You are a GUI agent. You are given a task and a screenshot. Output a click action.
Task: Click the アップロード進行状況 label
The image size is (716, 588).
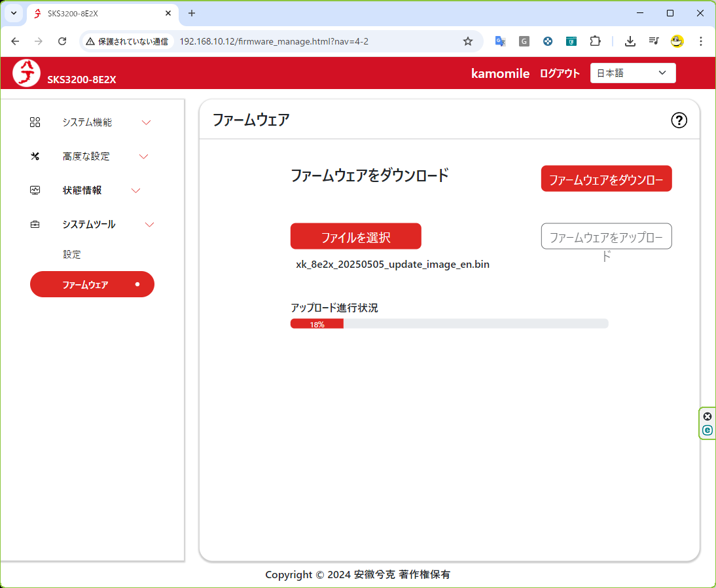334,308
